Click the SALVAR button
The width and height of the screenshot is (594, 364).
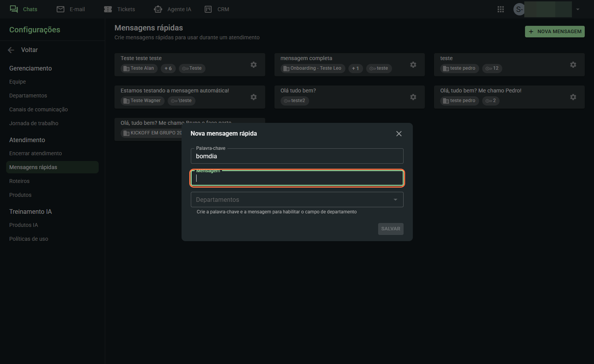point(390,229)
